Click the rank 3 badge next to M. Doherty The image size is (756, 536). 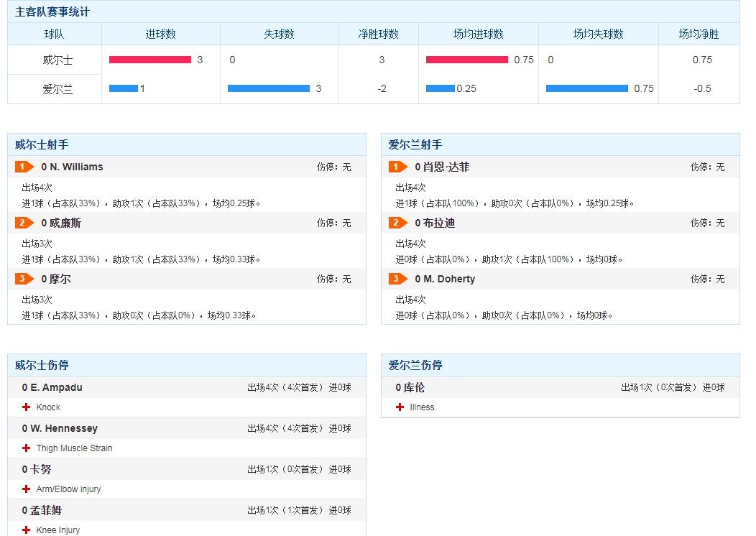(398, 279)
